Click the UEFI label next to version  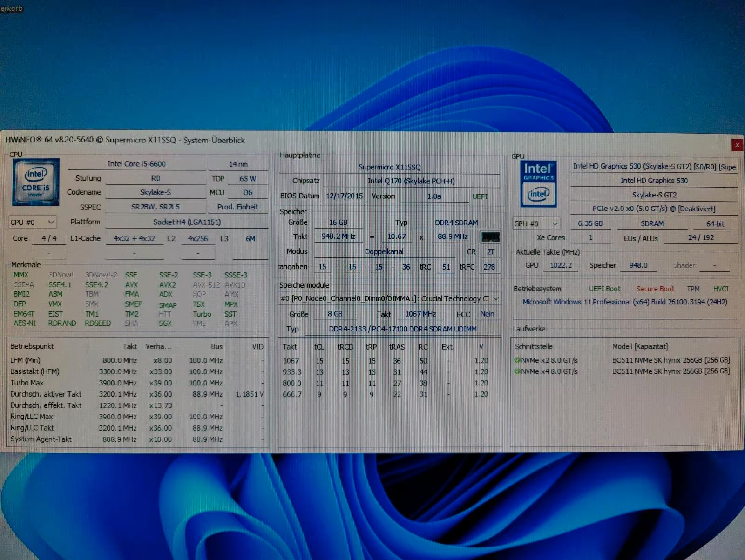pos(480,196)
